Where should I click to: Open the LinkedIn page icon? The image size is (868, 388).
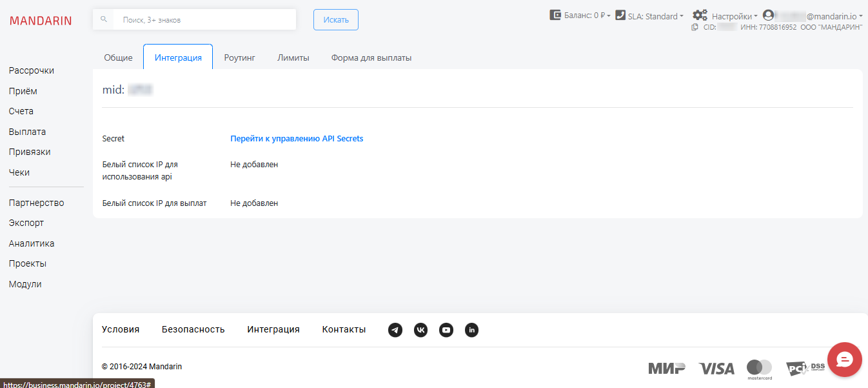pyautogui.click(x=471, y=330)
